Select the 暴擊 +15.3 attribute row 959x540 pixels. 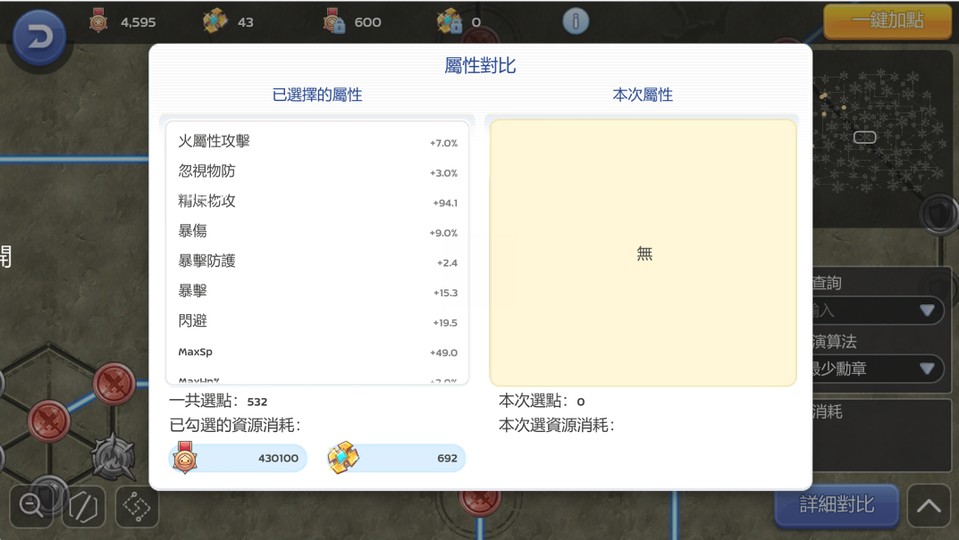(x=317, y=292)
